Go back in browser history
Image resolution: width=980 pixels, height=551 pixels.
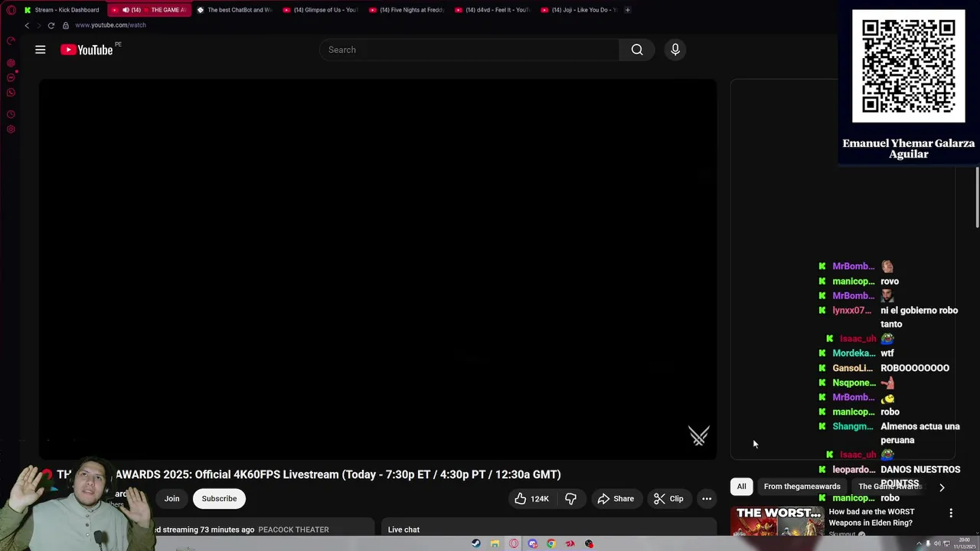click(27, 25)
